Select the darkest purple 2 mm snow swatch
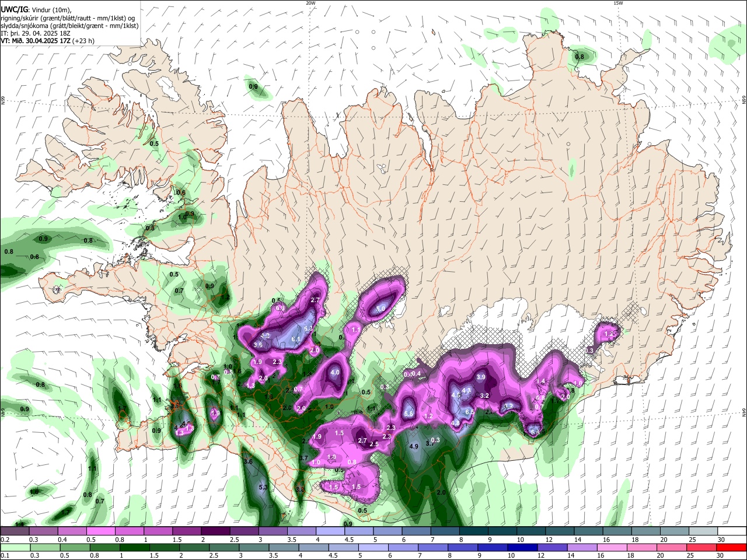The width and height of the screenshot is (747, 560). pos(215,531)
